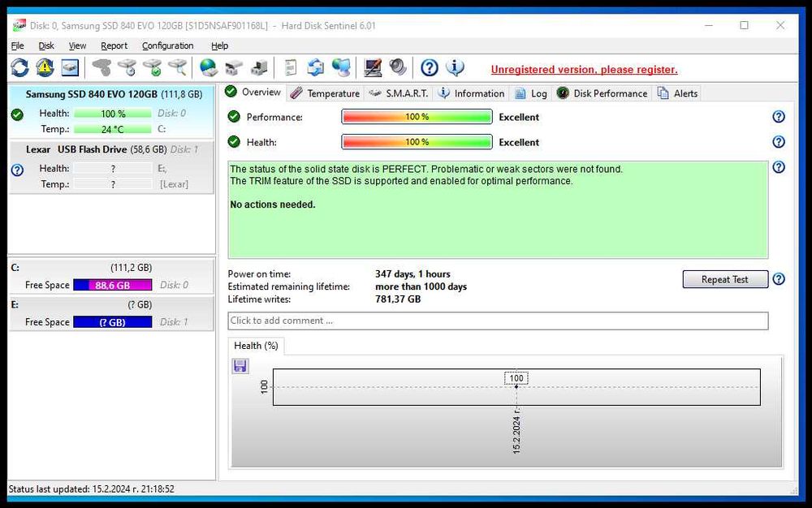
Task: Click the '347 days, 1 hours' value
Action: click(x=412, y=274)
